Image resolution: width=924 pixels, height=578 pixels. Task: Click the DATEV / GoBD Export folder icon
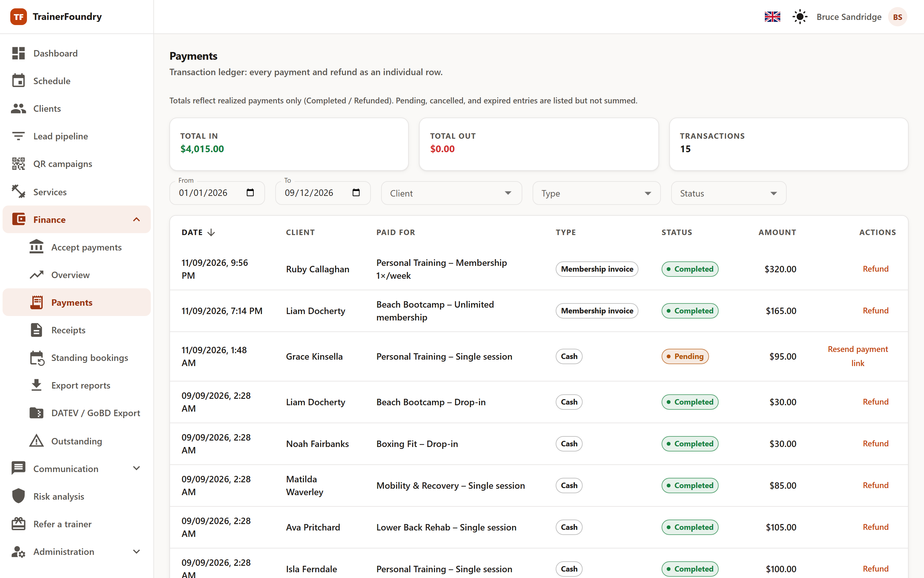tap(37, 413)
